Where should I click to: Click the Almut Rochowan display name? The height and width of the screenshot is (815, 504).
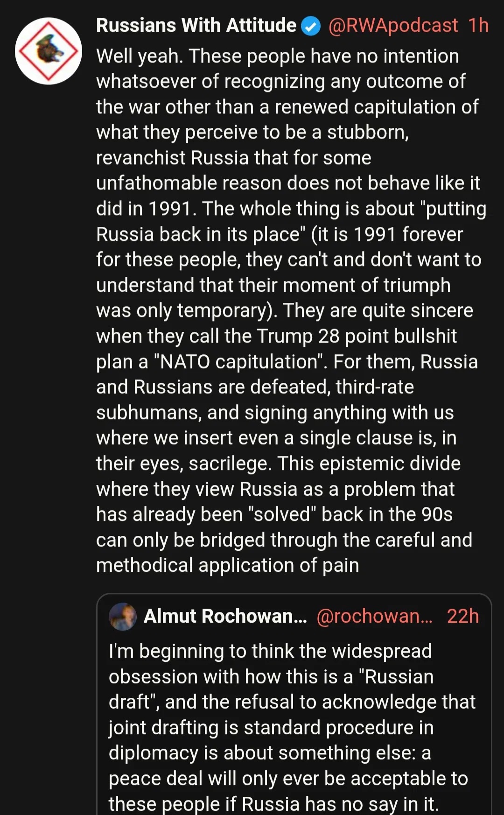pyautogui.click(x=225, y=616)
